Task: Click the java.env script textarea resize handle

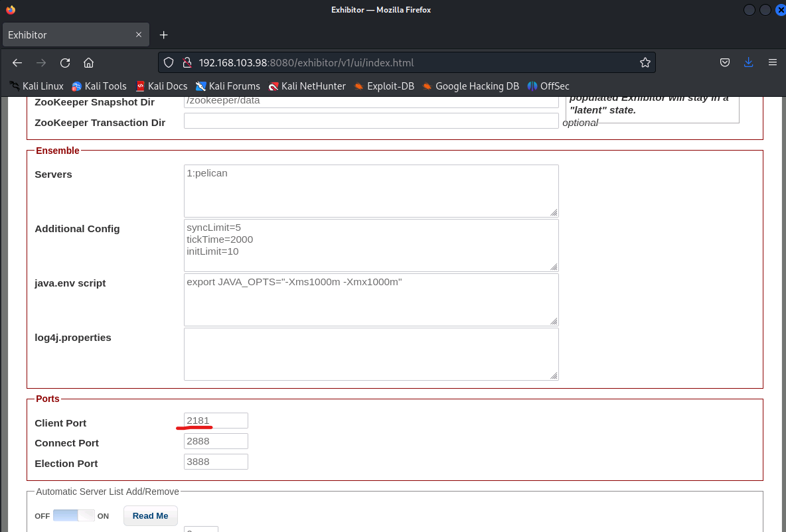Action: (x=554, y=321)
